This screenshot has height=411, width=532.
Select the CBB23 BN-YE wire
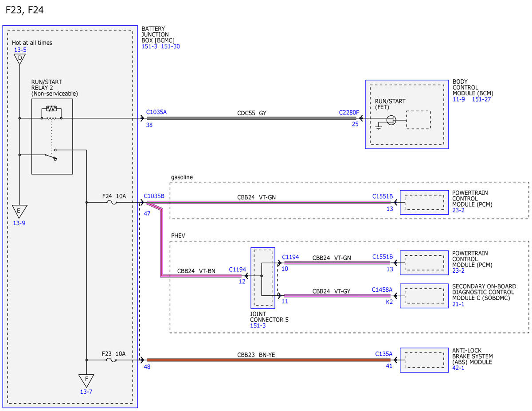tap(269, 360)
